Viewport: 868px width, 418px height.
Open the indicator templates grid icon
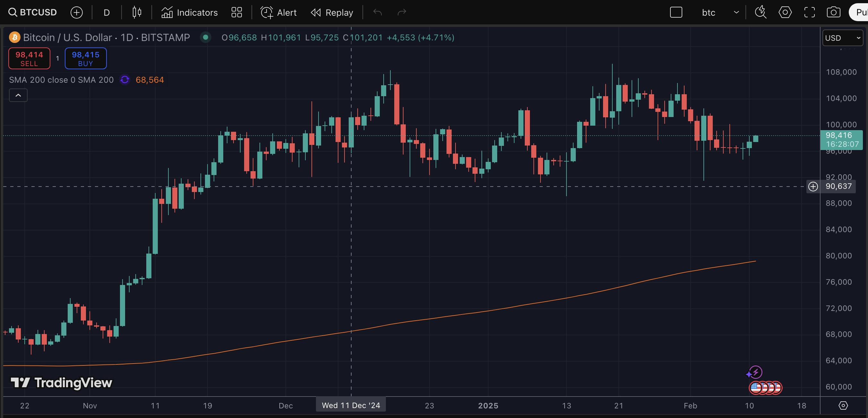(236, 13)
